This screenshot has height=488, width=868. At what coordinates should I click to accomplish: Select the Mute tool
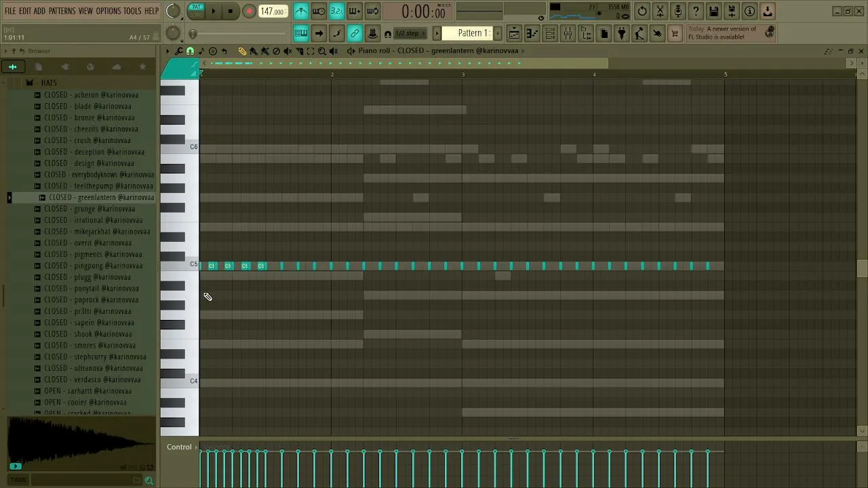tap(288, 51)
